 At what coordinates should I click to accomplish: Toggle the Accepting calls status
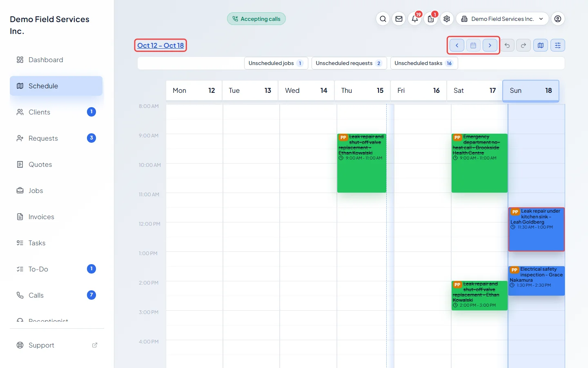pos(256,19)
